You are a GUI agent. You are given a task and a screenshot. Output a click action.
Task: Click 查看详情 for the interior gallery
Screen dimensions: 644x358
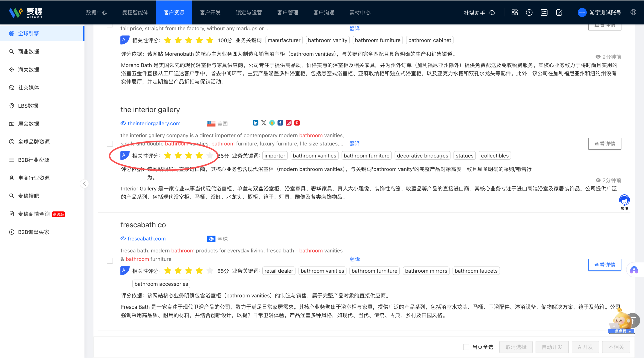click(605, 144)
